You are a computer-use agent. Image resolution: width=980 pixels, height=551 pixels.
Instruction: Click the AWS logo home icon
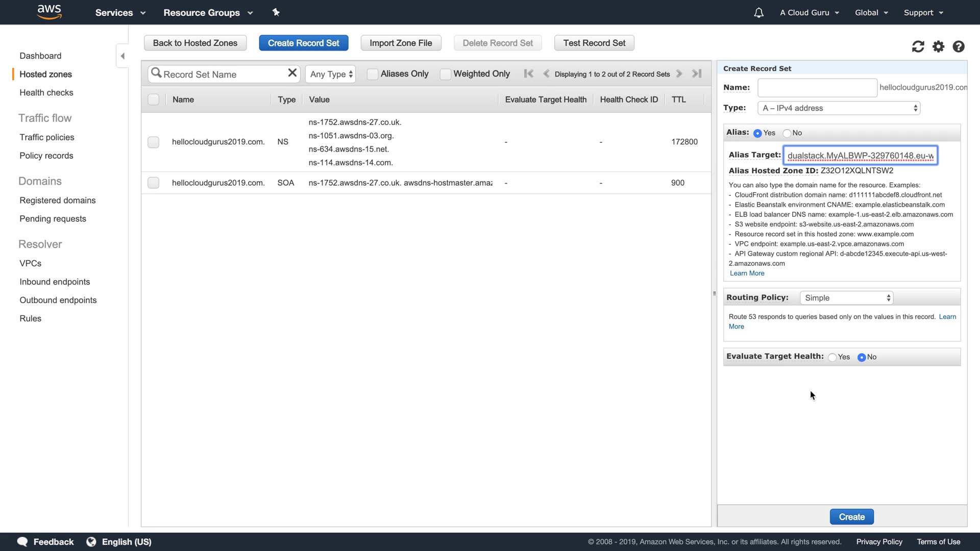(49, 12)
